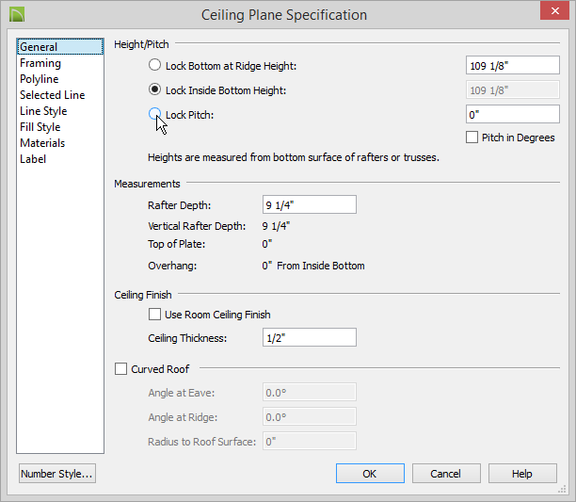Select Lock Bottom at Ridge Height option

(155, 65)
